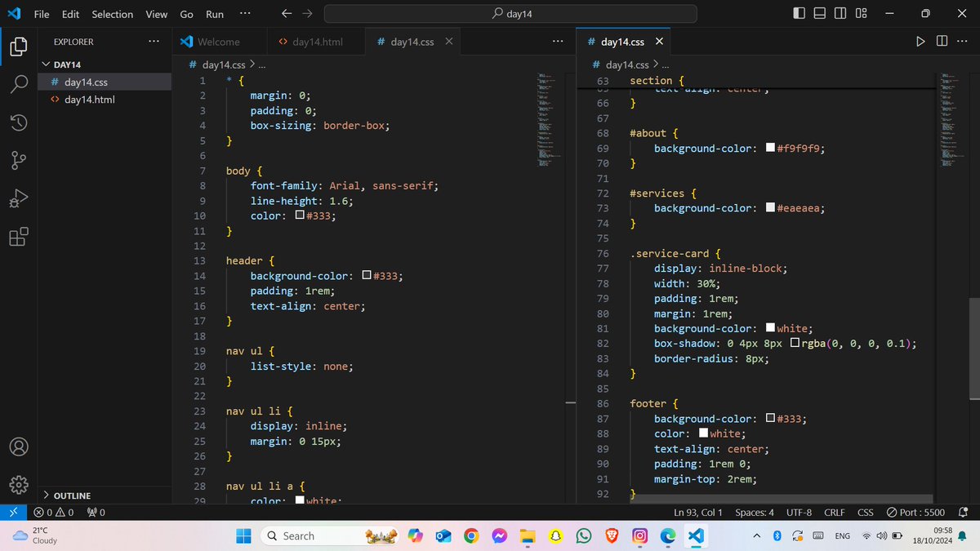
Task: Open Google Chrome from the taskbar
Action: 470,535
